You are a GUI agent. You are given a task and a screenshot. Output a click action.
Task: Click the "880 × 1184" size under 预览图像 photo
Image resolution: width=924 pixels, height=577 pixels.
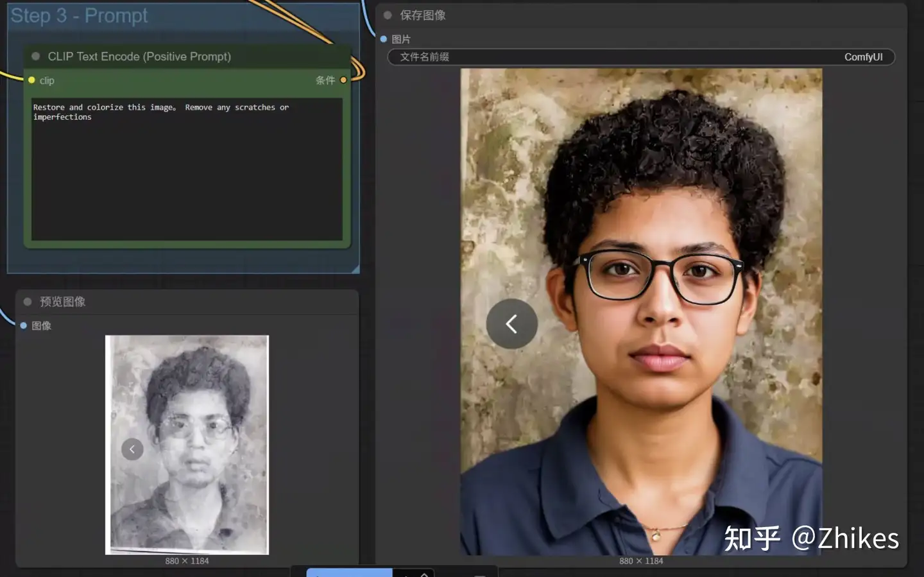tap(187, 561)
